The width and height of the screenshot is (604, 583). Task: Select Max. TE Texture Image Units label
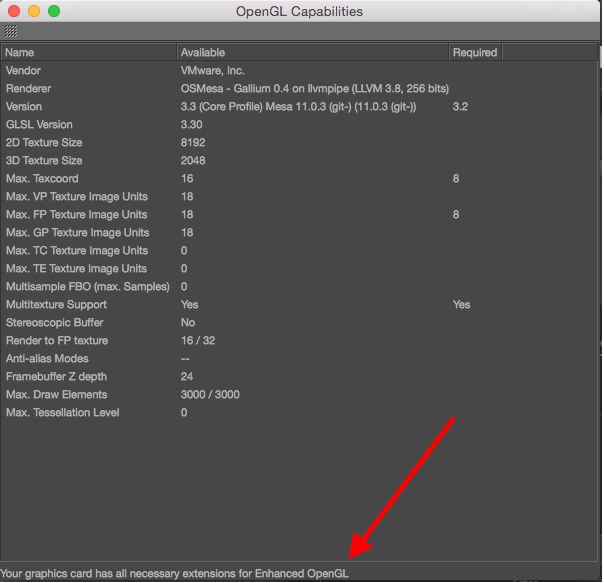click(76, 269)
